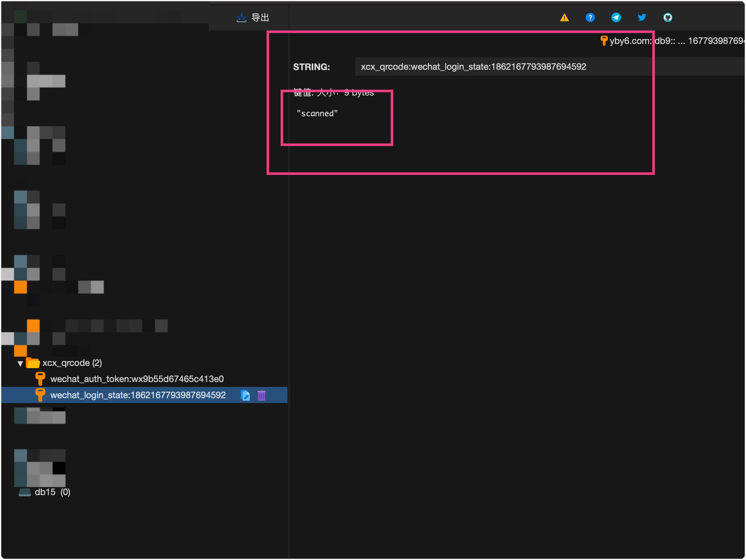Open the GitHub icon in toolbar
This screenshot has height=560, width=746.
668,17
